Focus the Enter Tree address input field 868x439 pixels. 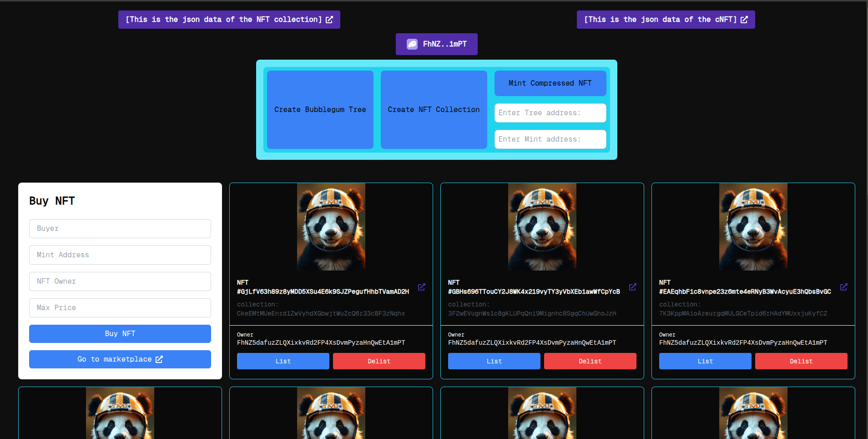pos(550,112)
